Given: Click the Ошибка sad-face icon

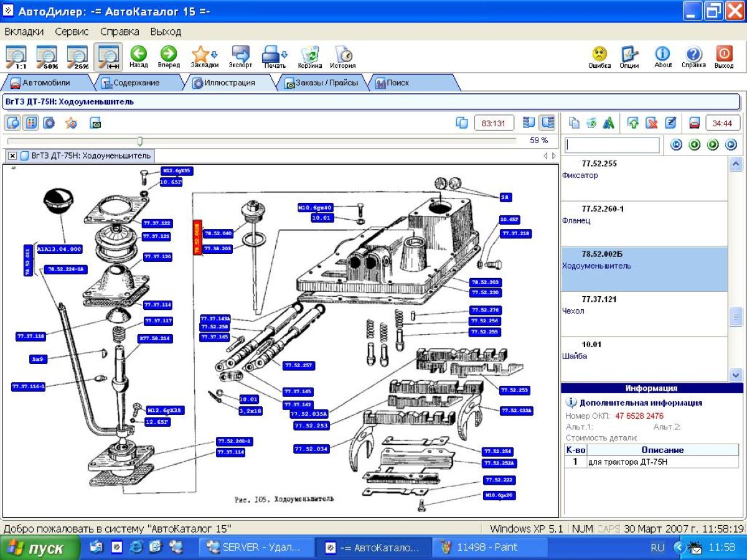Looking at the screenshot, I should tap(599, 55).
